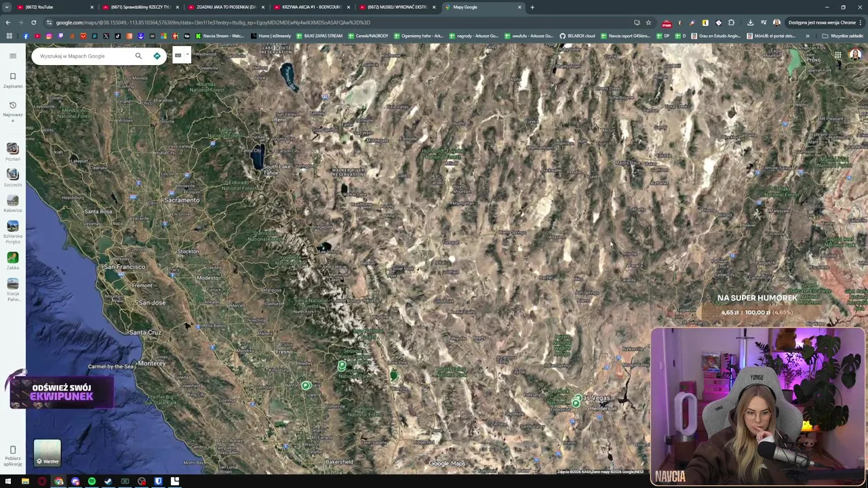Click the Warstwy layers thumbnail
Viewport: 868px width, 488px height.
(x=47, y=453)
